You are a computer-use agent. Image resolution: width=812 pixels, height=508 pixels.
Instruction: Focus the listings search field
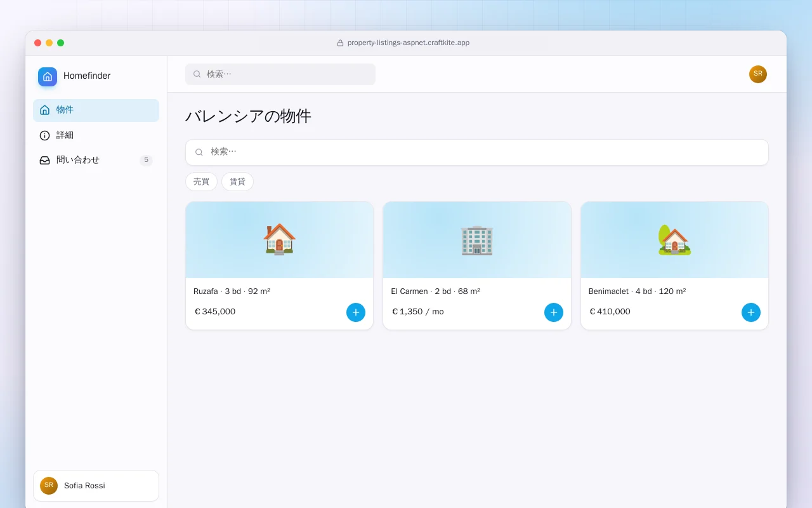click(477, 152)
